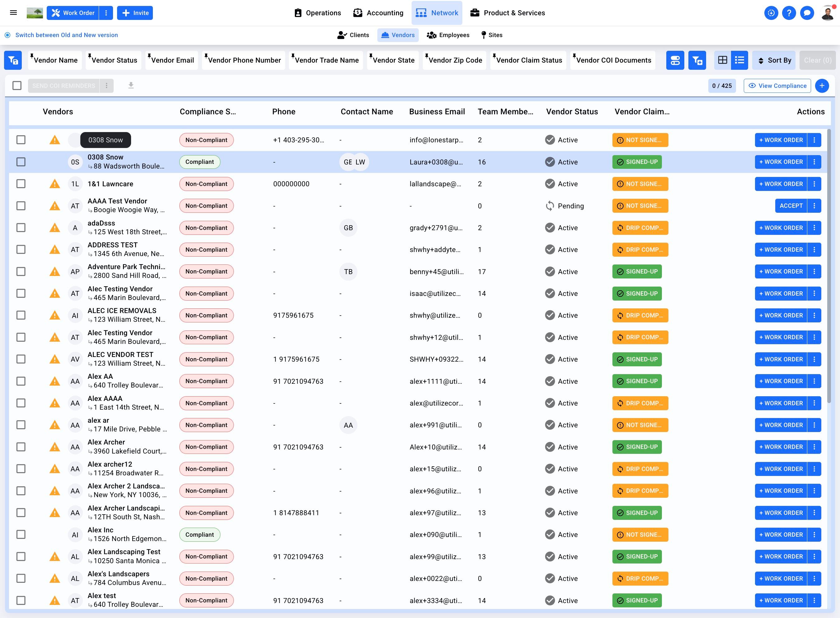The width and height of the screenshot is (840, 618).
Task: Open the chat messages icon
Action: tap(807, 13)
